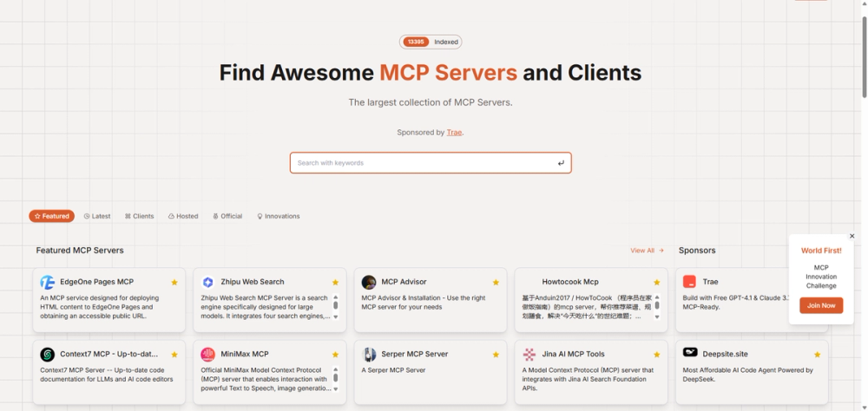
Task: Focus the Search with keywords field
Action: (x=431, y=163)
